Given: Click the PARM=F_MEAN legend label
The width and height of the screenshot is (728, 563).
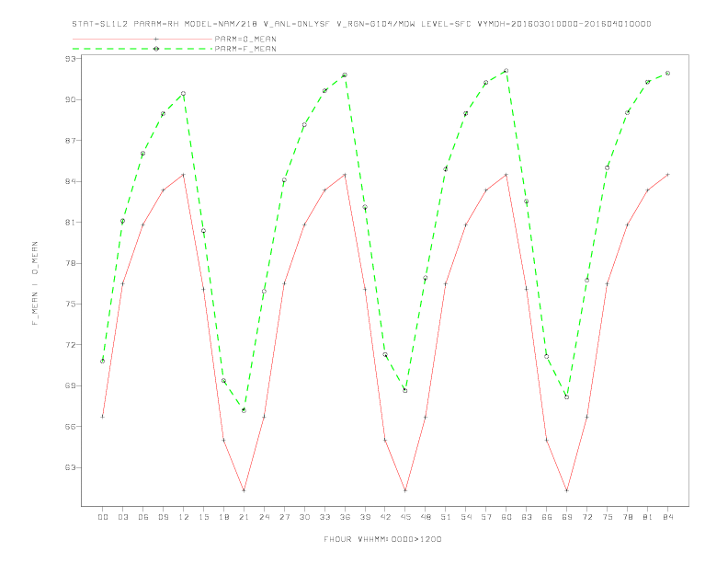Looking at the screenshot, I should 245,49.
